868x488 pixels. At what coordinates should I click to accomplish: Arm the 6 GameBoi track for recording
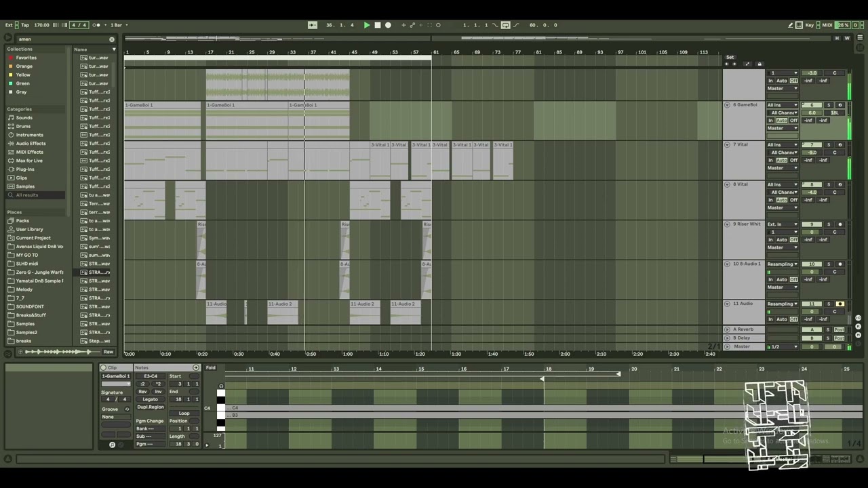[840, 105]
